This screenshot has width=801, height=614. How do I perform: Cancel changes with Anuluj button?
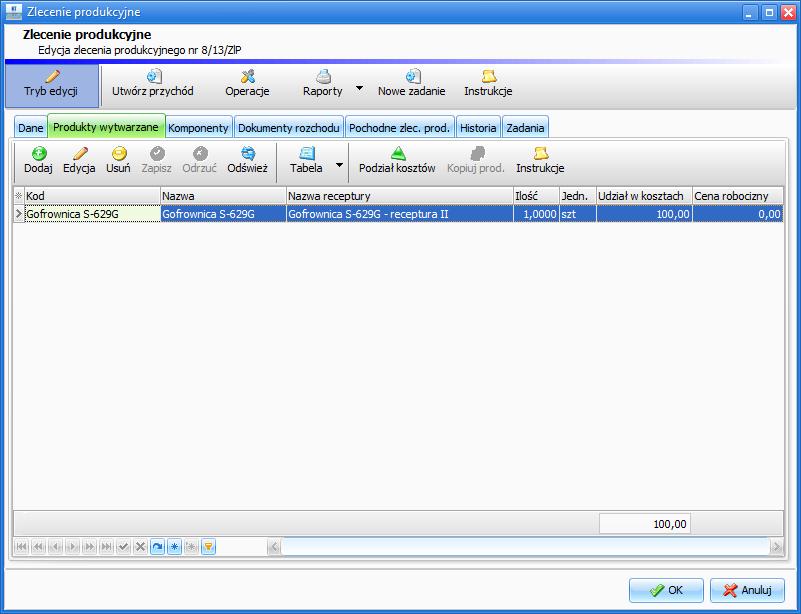click(747, 590)
